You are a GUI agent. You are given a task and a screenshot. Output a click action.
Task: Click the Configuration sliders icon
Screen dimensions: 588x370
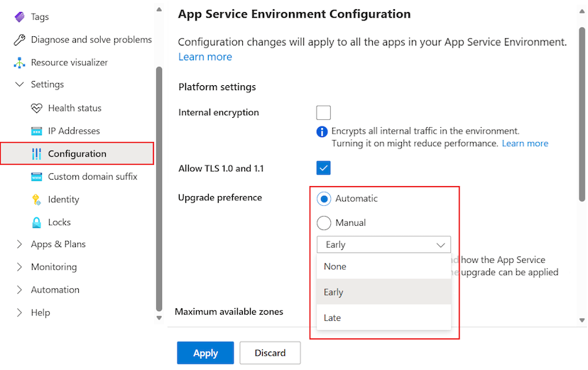36,153
